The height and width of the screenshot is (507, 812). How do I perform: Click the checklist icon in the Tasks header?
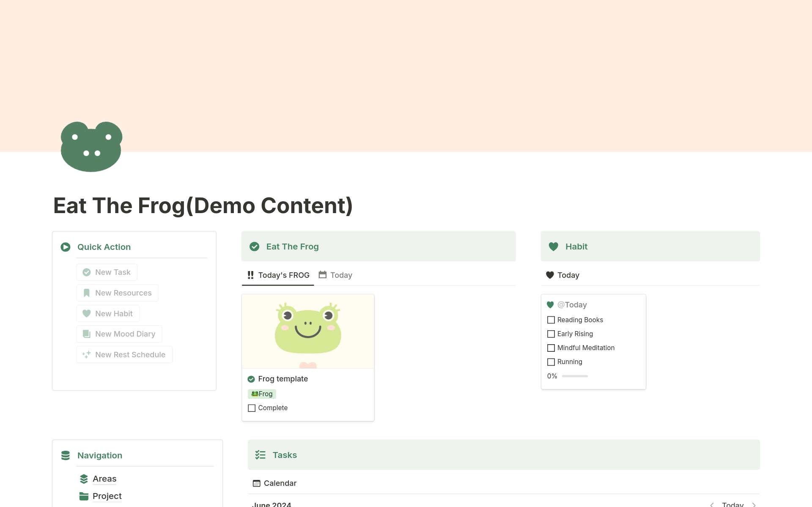(260, 455)
